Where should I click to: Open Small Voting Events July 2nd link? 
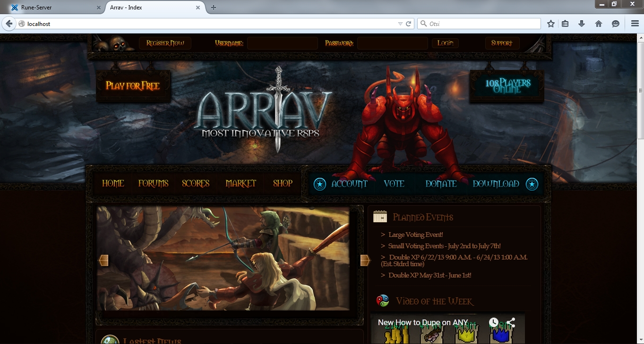click(x=444, y=246)
